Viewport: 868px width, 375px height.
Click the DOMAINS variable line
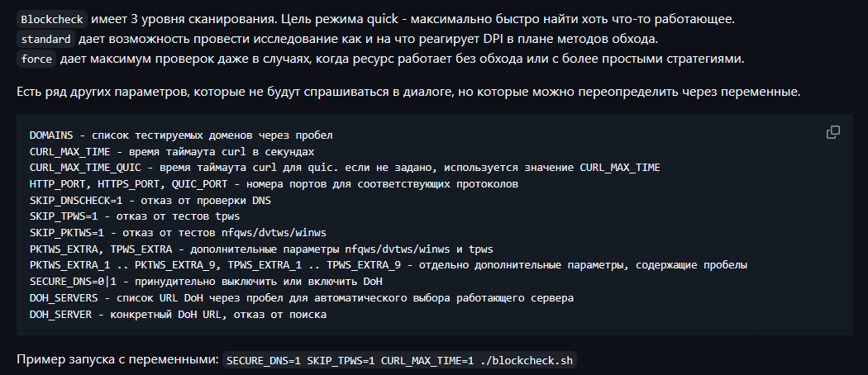[181, 135]
